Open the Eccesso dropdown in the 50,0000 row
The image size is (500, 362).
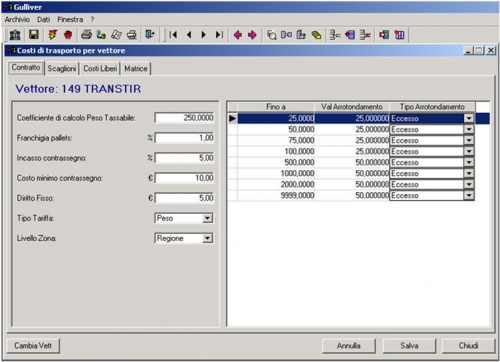click(x=469, y=129)
